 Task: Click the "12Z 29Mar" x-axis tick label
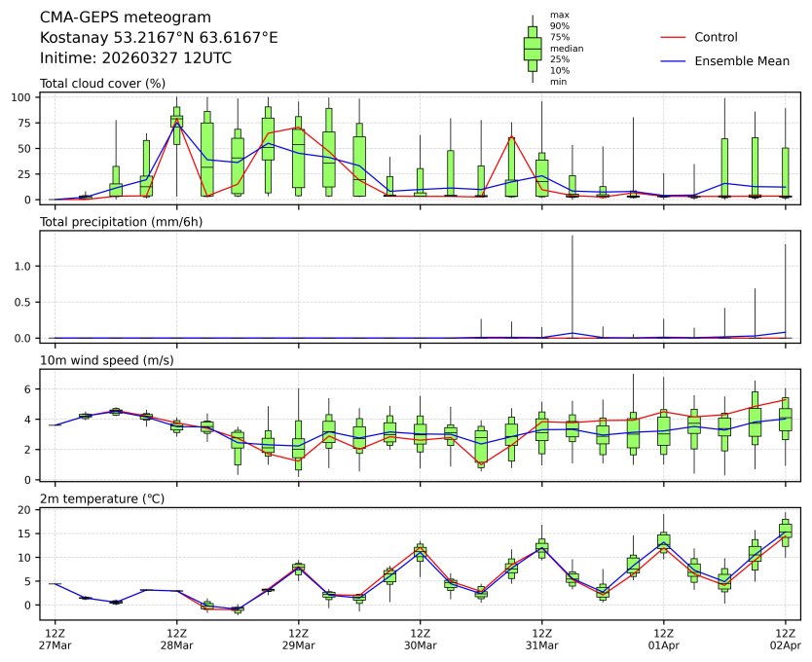pyautogui.click(x=298, y=639)
